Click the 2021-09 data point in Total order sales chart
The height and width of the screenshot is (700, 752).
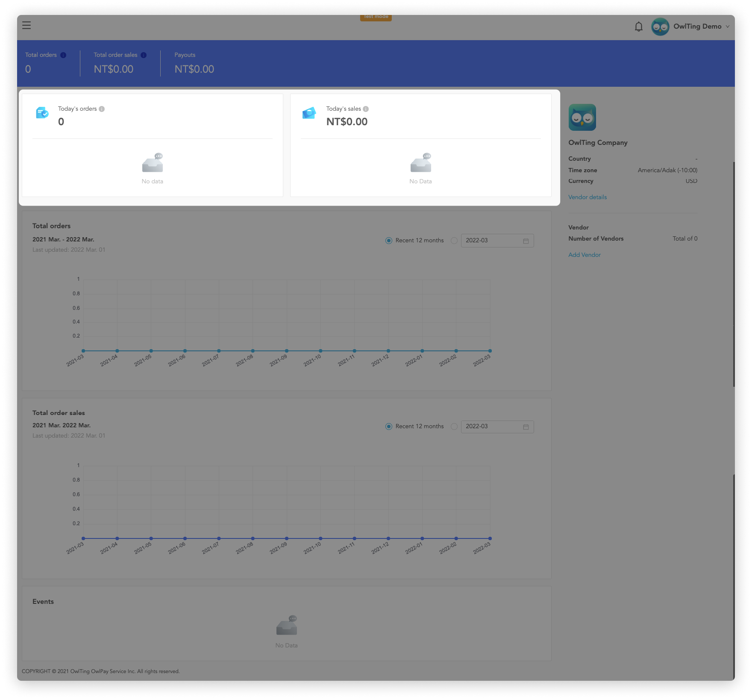point(287,538)
